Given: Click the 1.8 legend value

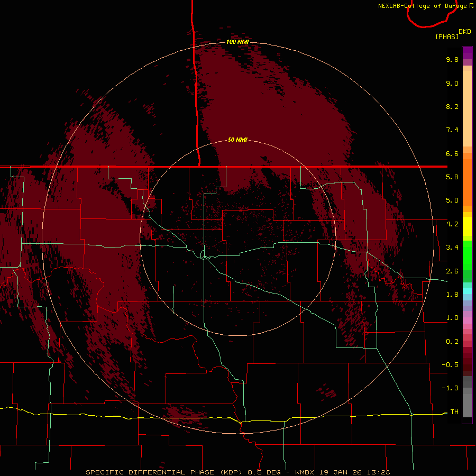Looking at the screenshot, I should coord(452,295).
